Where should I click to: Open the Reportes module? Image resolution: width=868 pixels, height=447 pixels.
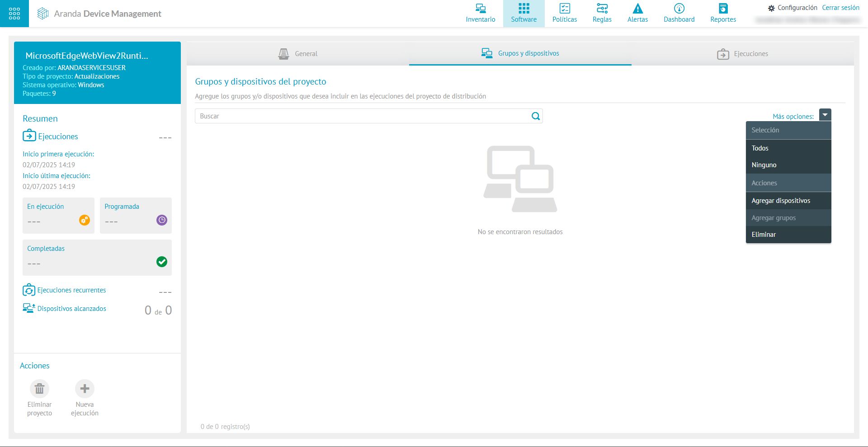[723, 14]
